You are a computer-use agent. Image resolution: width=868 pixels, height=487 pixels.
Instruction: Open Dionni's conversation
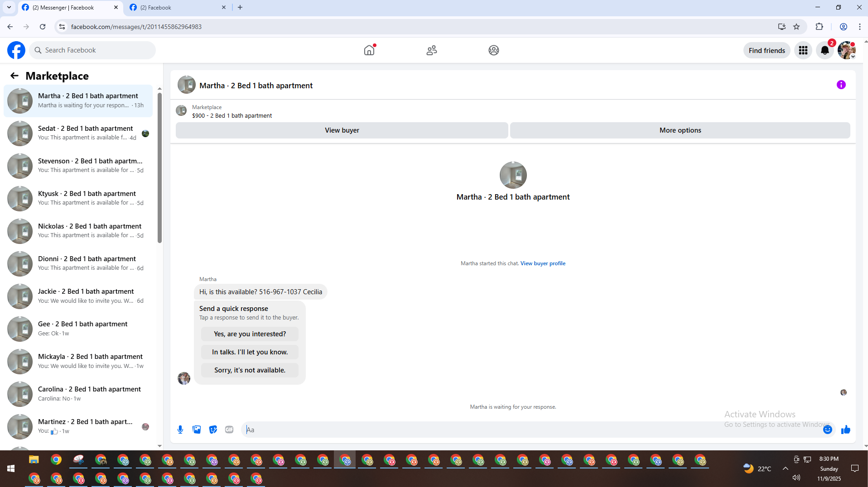78,263
